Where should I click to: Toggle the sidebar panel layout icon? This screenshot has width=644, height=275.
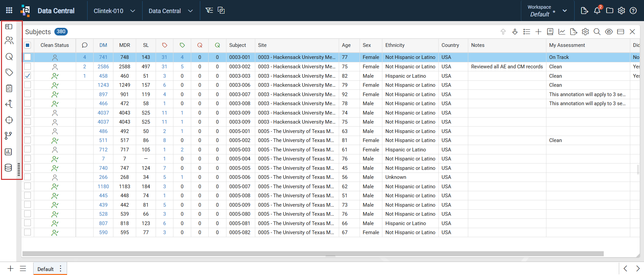click(9, 26)
